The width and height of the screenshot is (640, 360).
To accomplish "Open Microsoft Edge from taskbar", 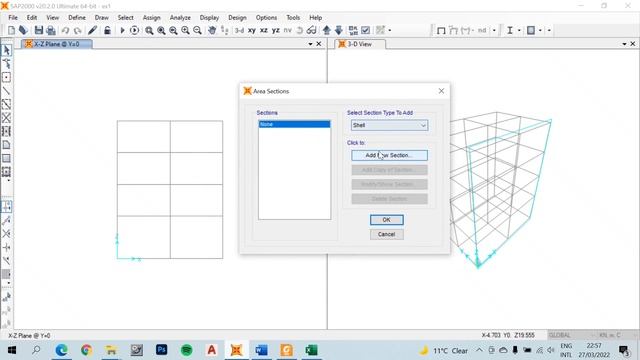I will pos(61,350).
